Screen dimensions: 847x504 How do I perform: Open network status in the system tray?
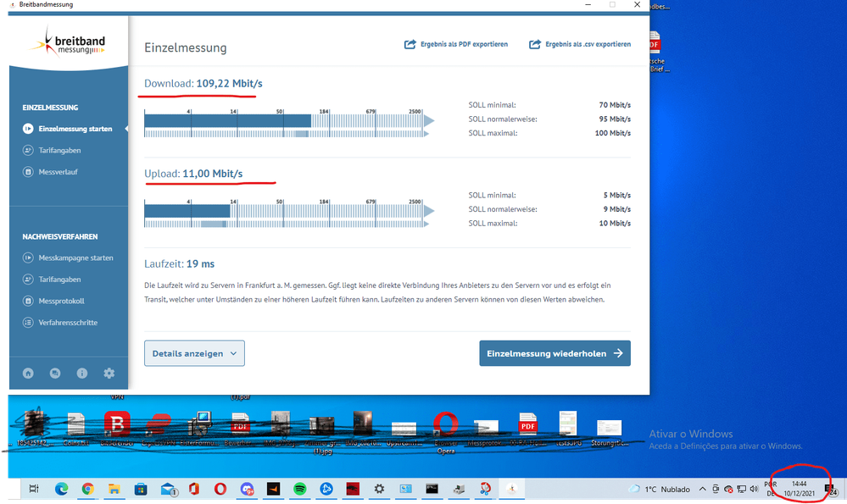pos(742,490)
